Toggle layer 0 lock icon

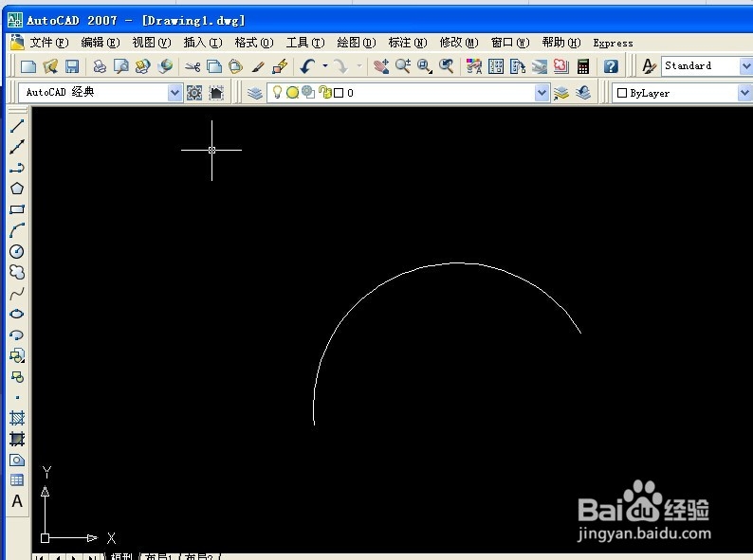click(x=326, y=92)
